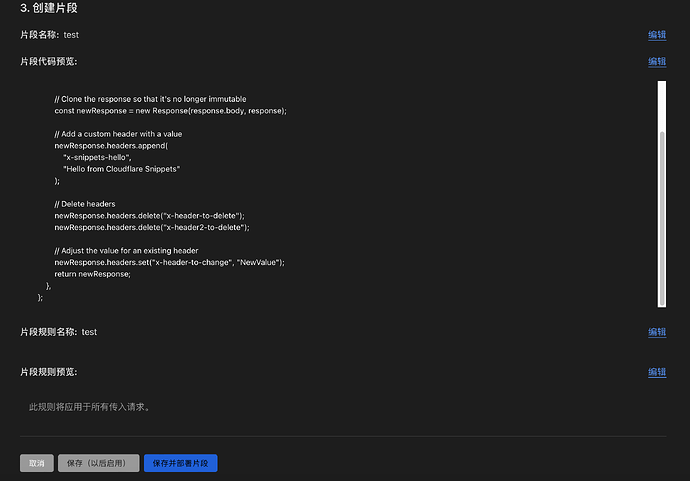The image size is (690, 481).
Task: Edit the snippet code preview
Action: pyautogui.click(x=657, y=62)
